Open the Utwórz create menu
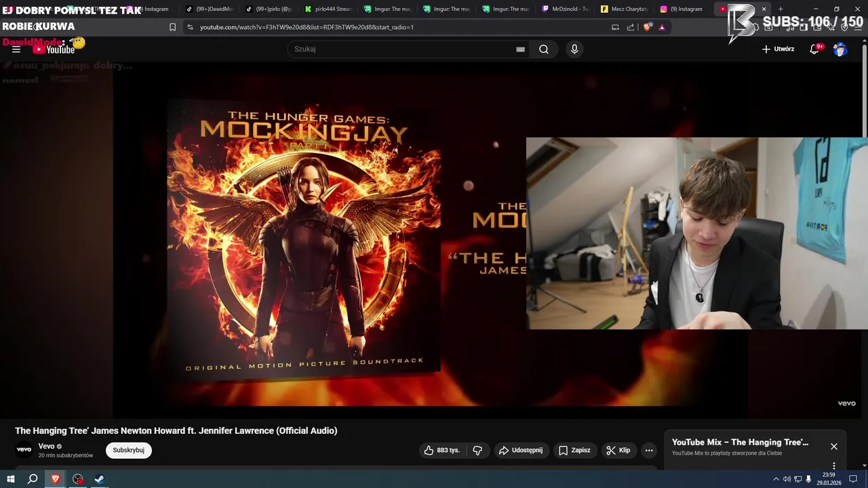Image resolution: width=868 pixels, height=488 pixels. click(x=778, y=49)
